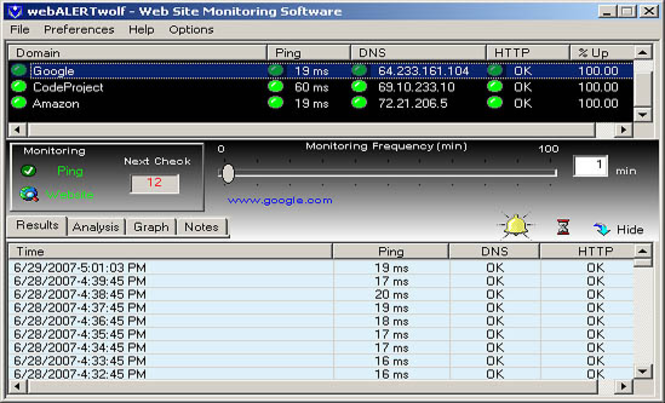Click the monitoring frequency minutes input field
665x403 pixels.
(590, 165)
